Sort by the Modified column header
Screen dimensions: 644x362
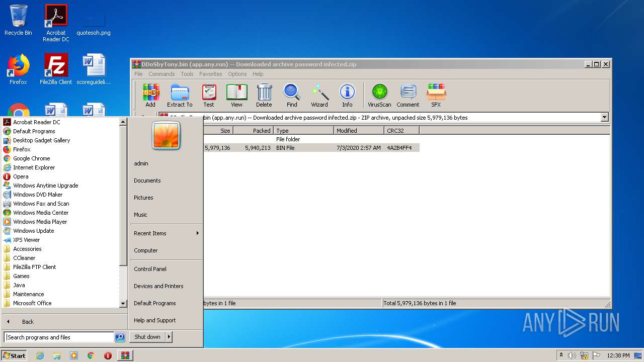359,130
